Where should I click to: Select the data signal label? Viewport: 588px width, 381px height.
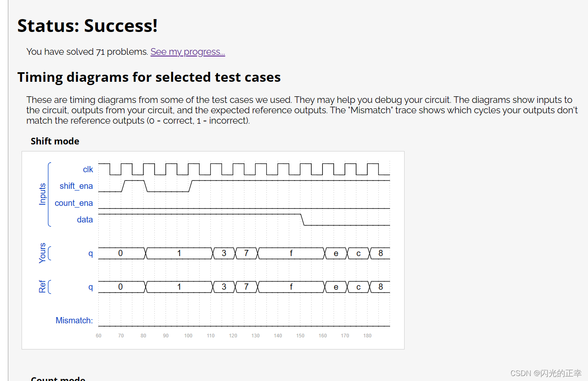tap(85, 220)
